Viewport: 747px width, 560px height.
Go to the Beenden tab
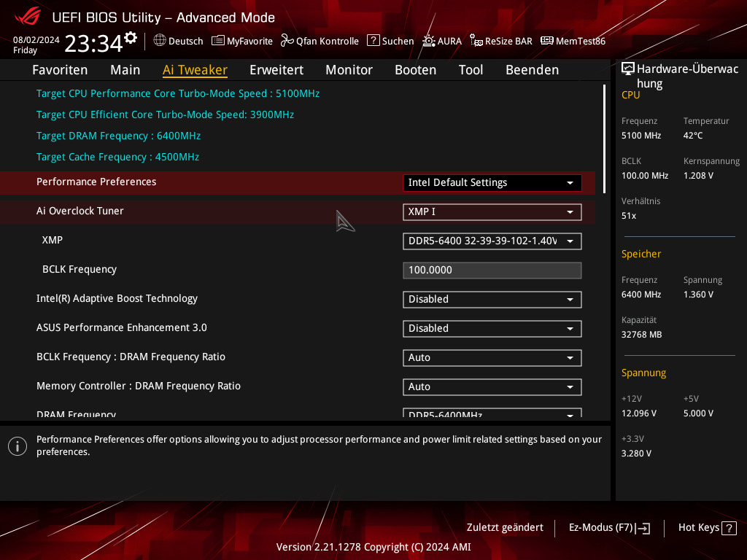pos(532,70)
